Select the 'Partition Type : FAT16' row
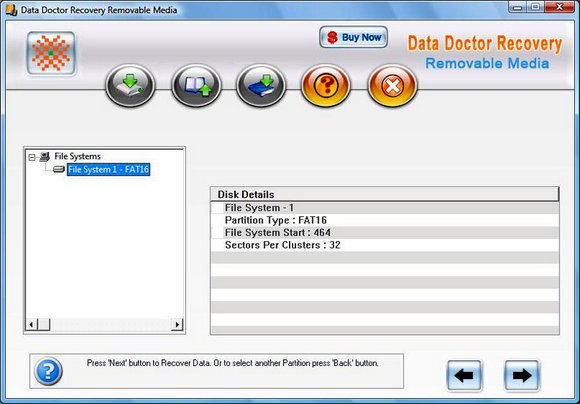 click(x=385, y=220)
